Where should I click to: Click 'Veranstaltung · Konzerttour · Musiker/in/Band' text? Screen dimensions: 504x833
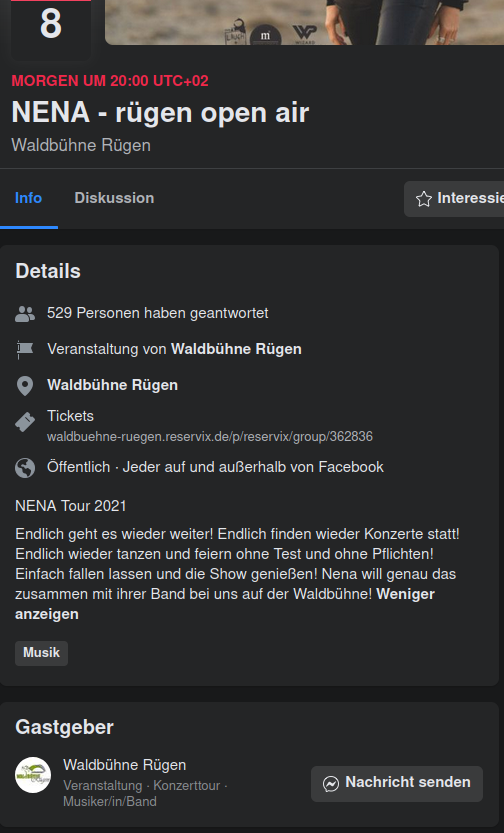pyautogui.click(x=145, y=793)
